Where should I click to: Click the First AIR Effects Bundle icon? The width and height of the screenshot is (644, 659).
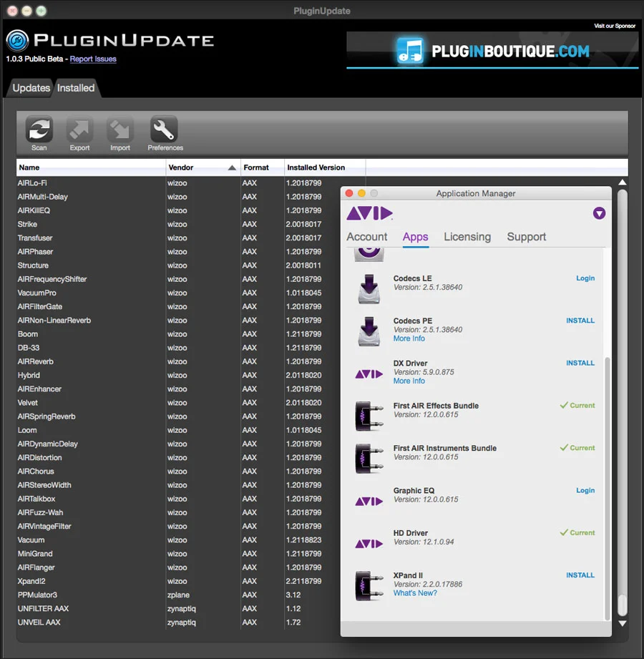[369, 416]
